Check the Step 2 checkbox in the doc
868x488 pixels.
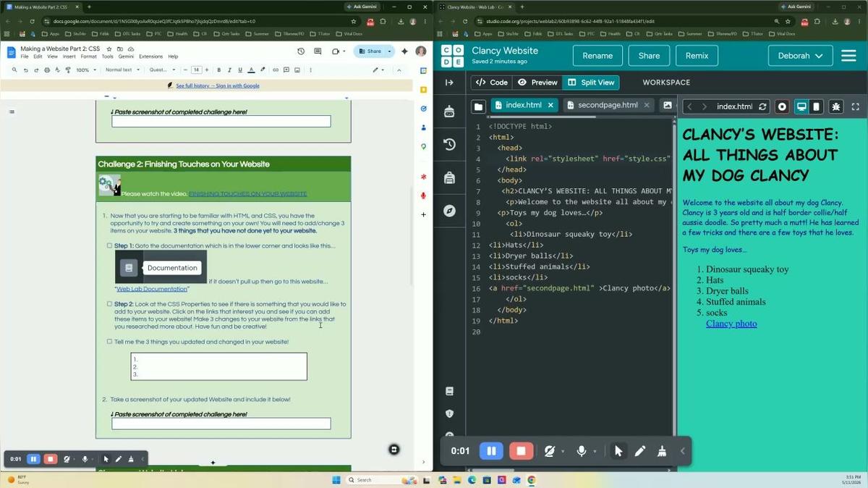coord(109,304)
